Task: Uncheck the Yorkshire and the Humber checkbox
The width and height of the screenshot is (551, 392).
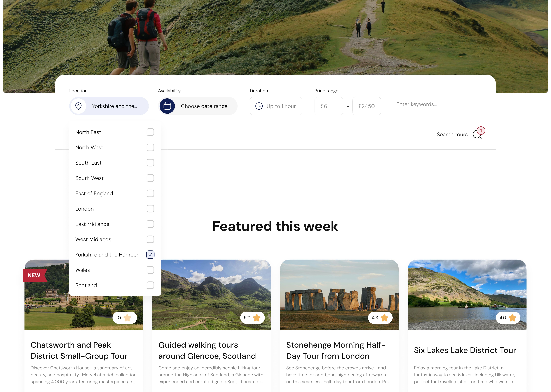Action: [x=150, y=255]
